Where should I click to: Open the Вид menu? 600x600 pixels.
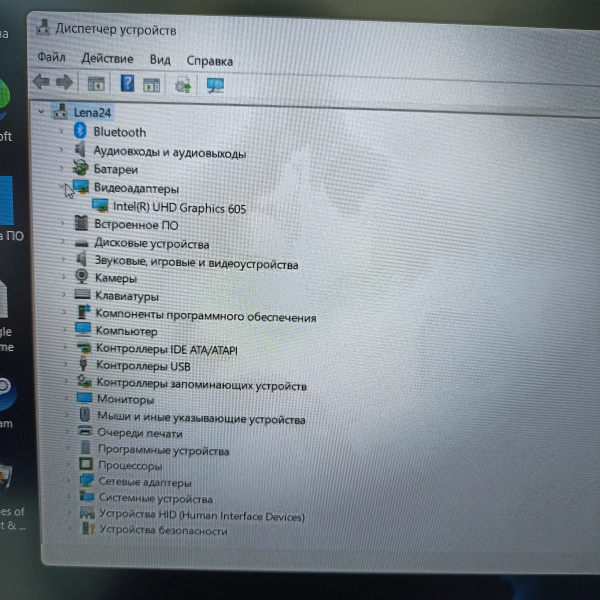[x=160, y=60]
